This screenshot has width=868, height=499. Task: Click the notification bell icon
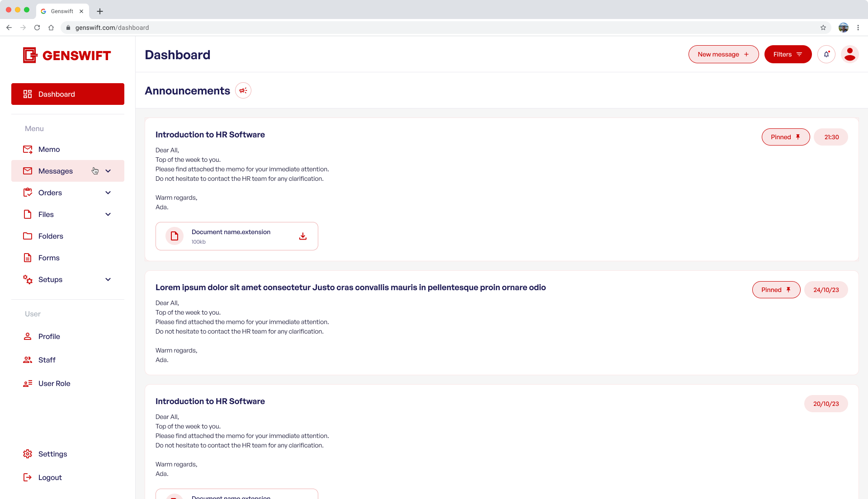click(x=826, y=54)
